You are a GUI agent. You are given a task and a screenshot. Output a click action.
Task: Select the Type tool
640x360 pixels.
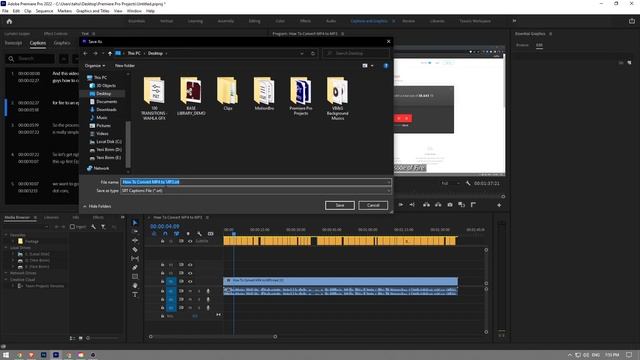[135, 294]
